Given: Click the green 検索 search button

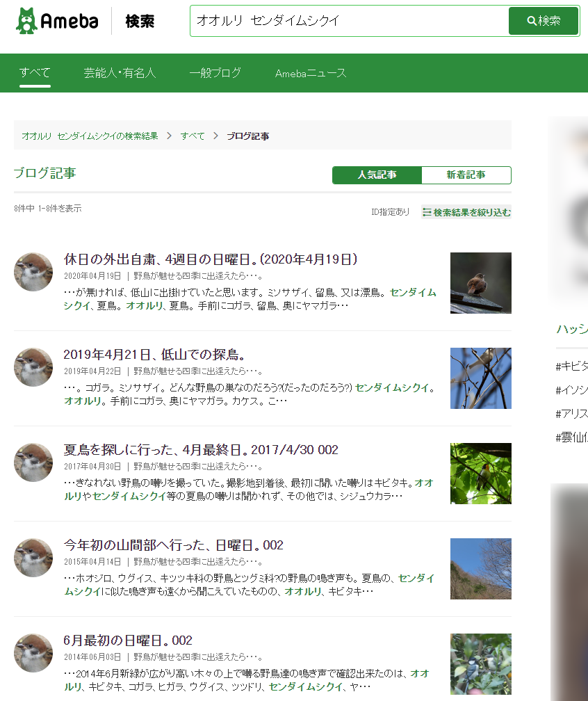Looking at the screenshot, I should [x=543, y=21].
